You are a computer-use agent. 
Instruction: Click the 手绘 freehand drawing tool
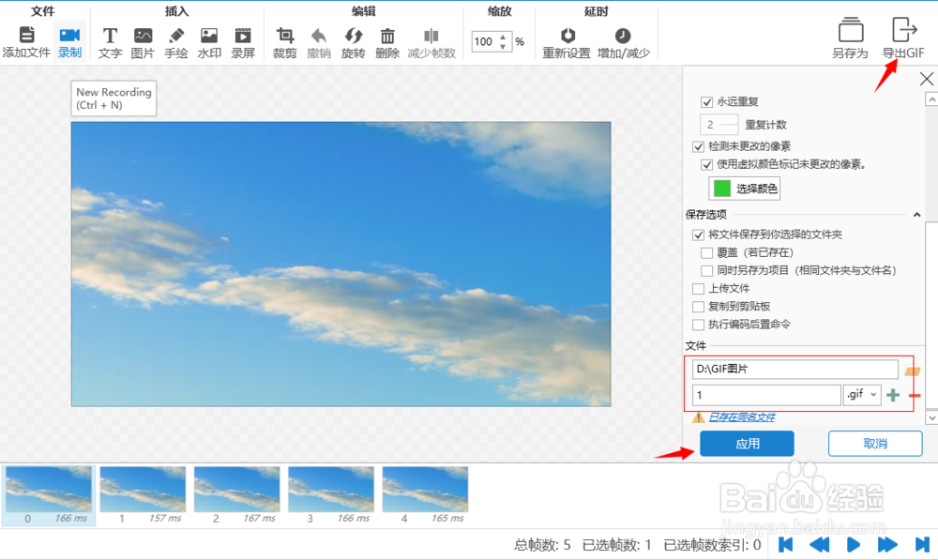tap(175, 38)
